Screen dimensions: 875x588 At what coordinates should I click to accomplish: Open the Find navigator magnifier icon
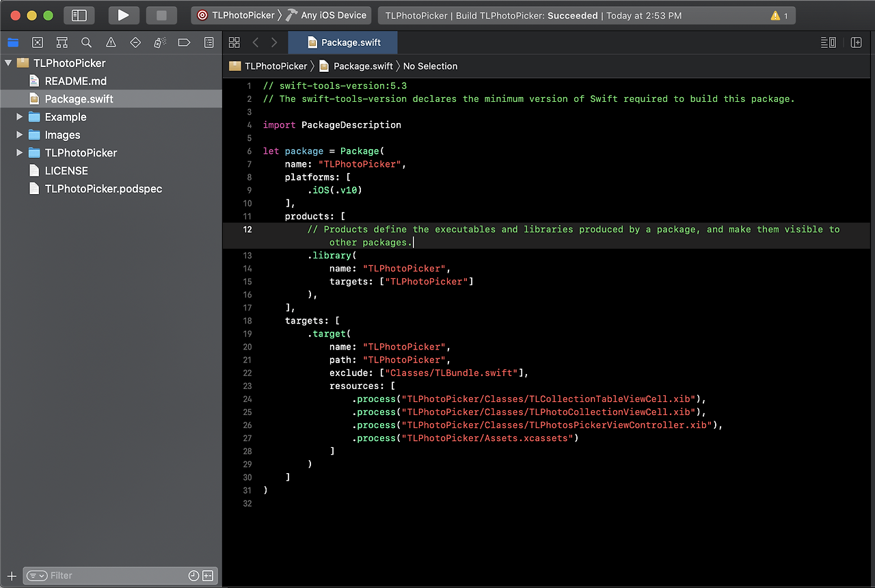tap(86, 42)
